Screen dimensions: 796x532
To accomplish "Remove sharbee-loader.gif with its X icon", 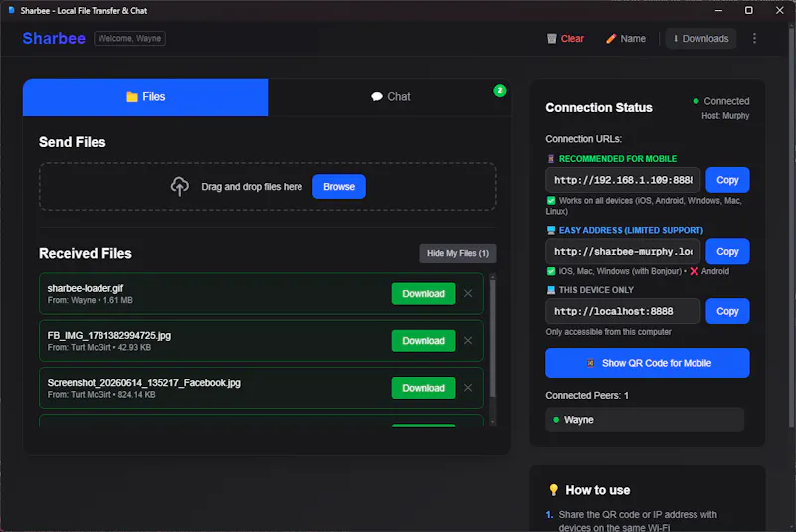I will point(468,293).
